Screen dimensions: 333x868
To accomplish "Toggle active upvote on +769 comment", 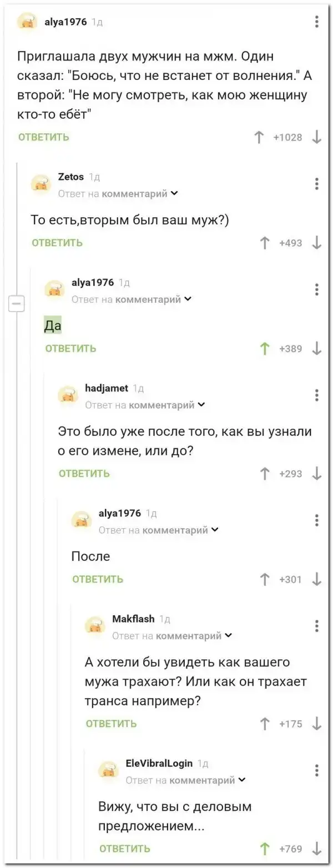I will tap(265, 848).
